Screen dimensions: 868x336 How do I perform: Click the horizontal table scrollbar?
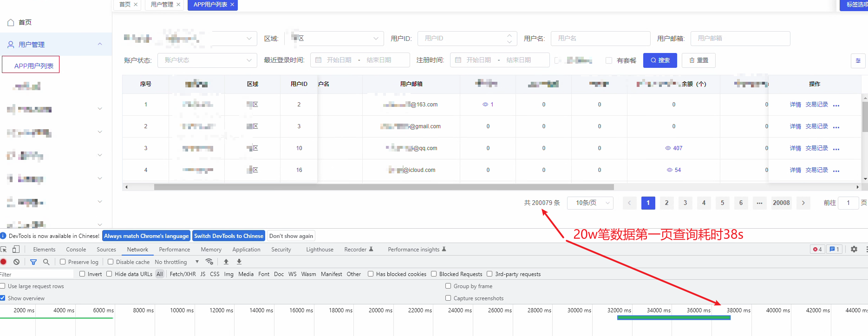(384, 187)
